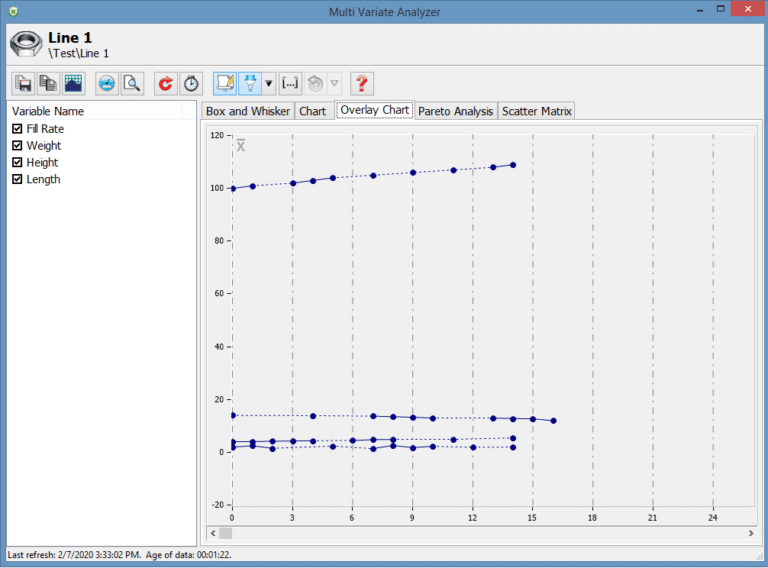Disable the Length variable checkbox
Image resolution: width=768 pixels, height=568 pixels.
click(17, 180)
